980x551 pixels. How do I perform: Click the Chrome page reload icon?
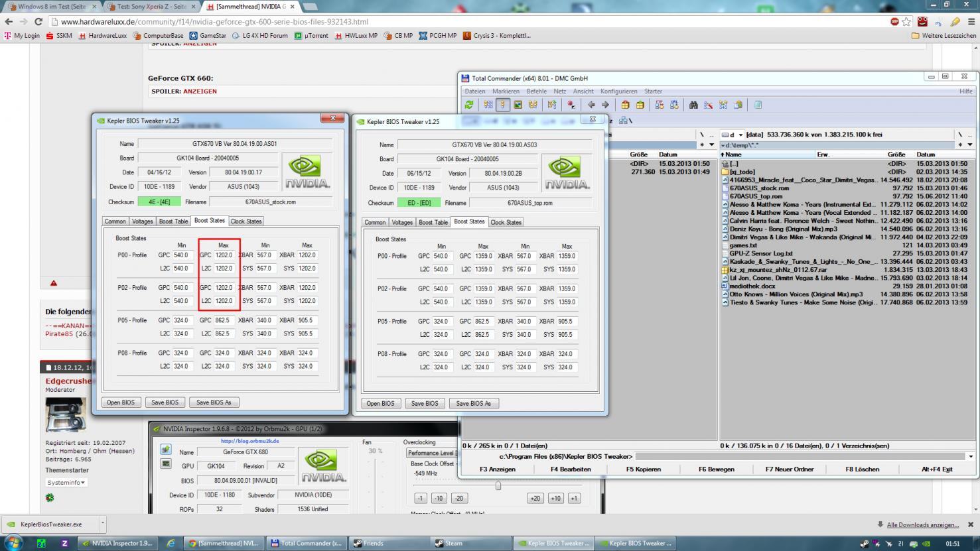(x=38, y=22)
